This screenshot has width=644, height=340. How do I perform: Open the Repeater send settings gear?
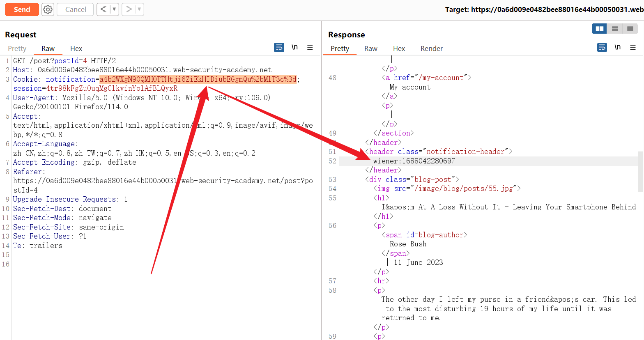[x=48, y=9]
